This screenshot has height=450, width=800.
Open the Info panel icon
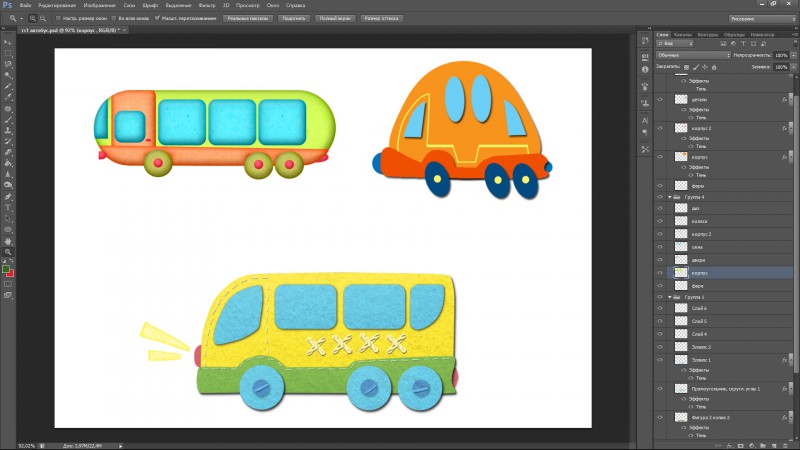[645, 69]
